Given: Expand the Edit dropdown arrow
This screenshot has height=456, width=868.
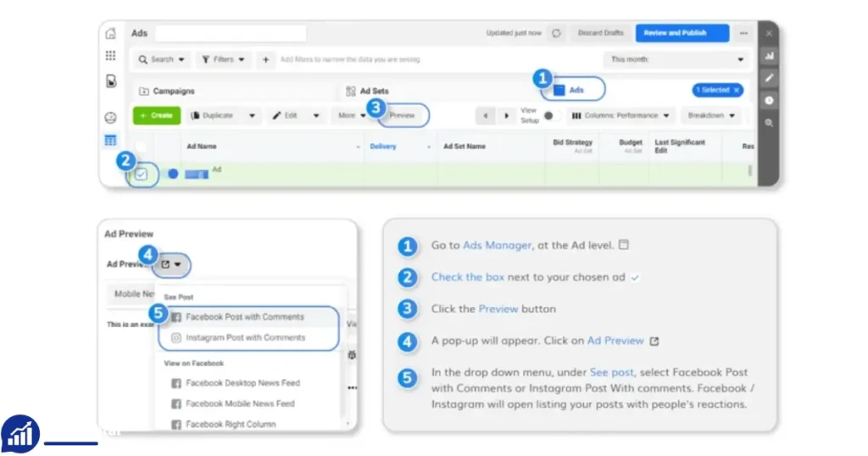Looking at the screenshot, I should 316,115.
